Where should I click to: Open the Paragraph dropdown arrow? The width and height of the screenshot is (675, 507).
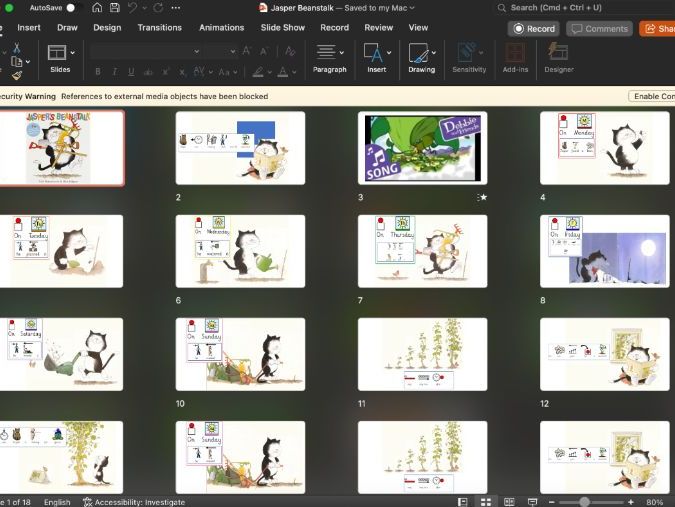pyautogui.click(x=341, y=53)
